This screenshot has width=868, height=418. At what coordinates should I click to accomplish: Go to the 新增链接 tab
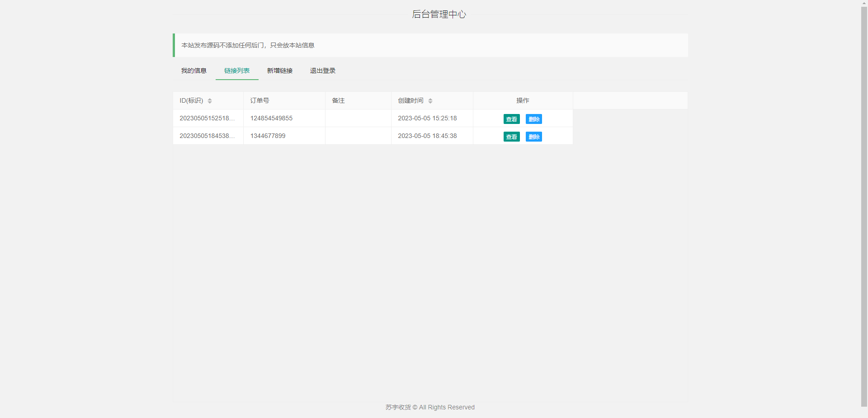280,71
